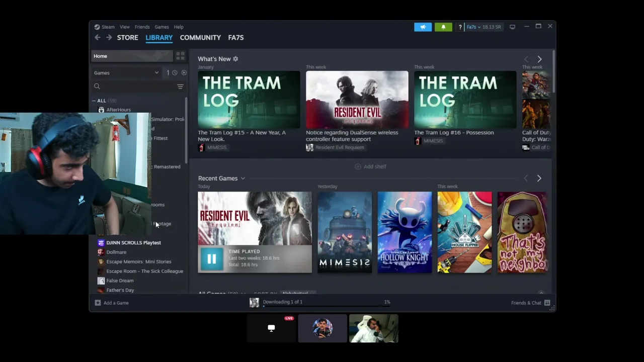Toggle ready-to-play filter icon
This screenshot has height=362, width=644.
pyautogui.click(x=184, y=73)
